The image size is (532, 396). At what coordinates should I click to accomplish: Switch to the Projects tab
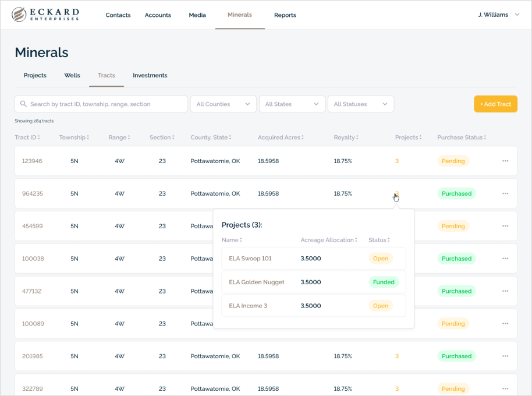click(x=35, y=75)
